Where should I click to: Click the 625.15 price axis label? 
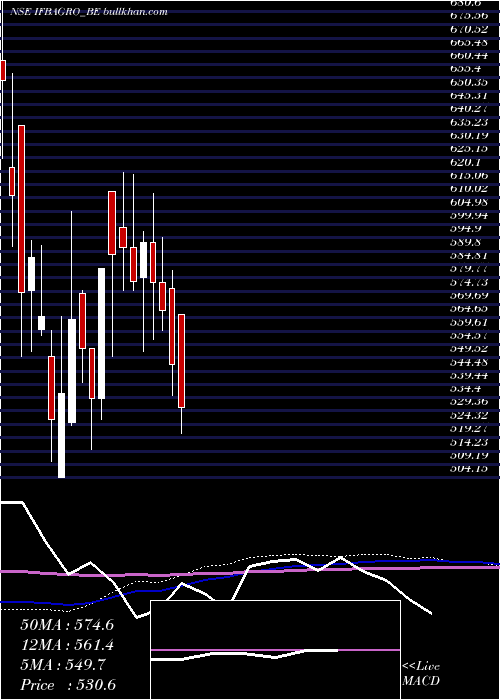(x=468, y=149)
